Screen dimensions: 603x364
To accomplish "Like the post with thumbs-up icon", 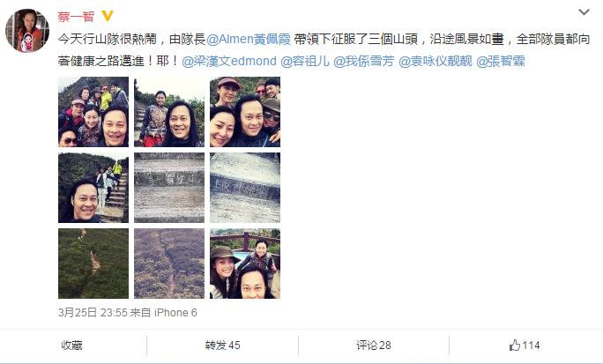I will point(525,345).
